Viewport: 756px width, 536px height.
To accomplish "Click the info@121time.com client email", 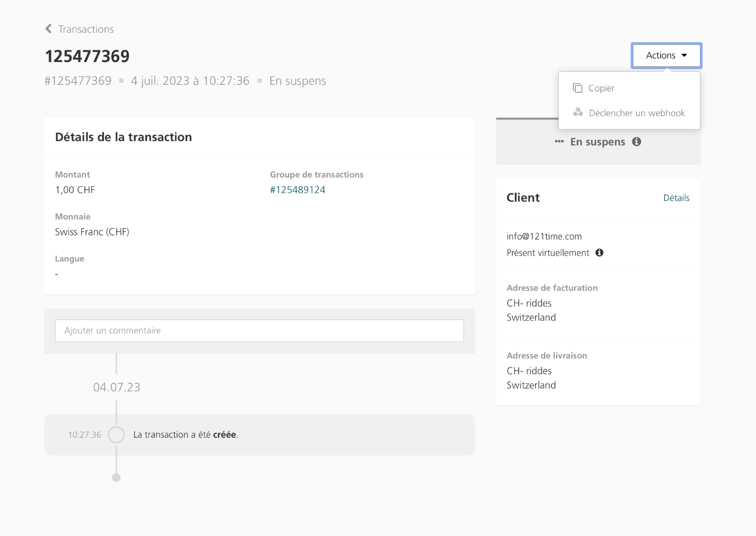I will pyautogui.click(x=544, y=236).
